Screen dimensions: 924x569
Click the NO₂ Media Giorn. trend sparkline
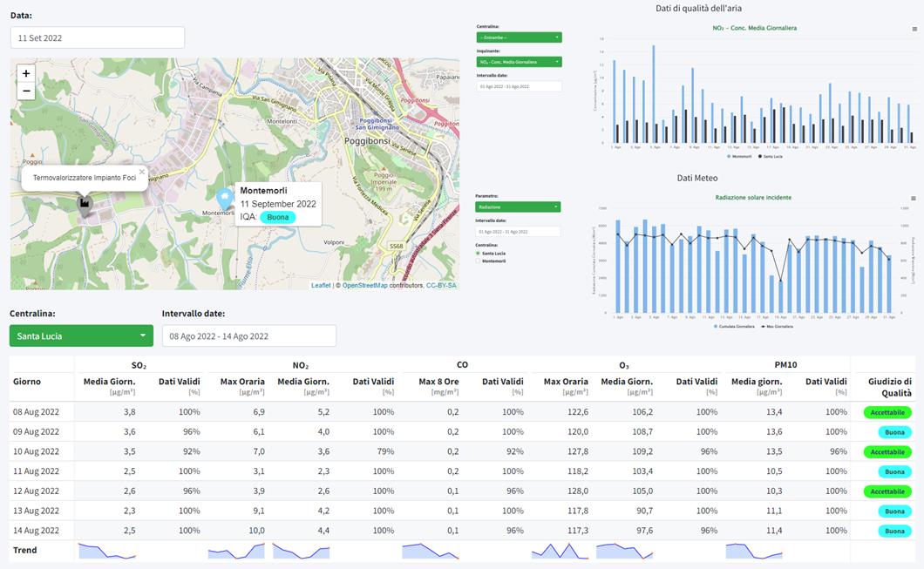[301, 551]
